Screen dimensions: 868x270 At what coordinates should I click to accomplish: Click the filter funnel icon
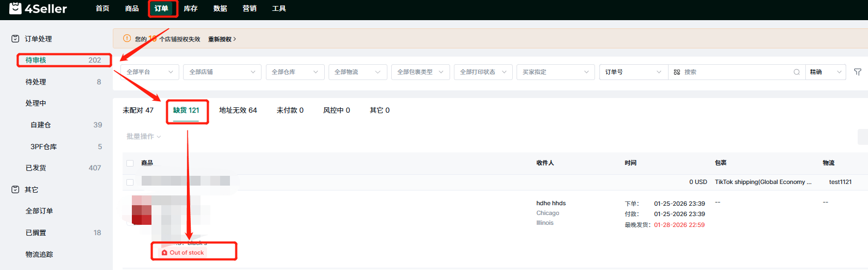[x=858, y=72]
